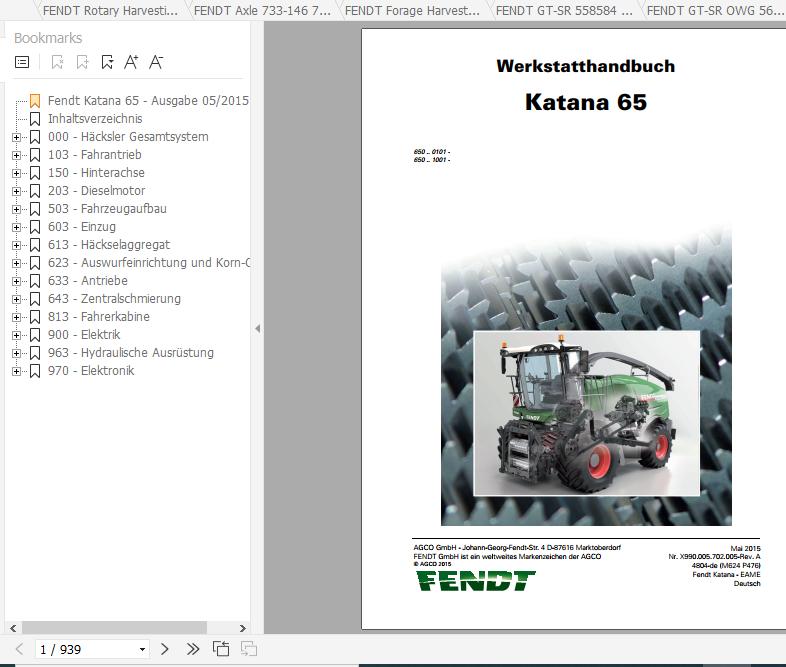The image size is (786, 667).
Task: Go to the previous page arrow
Action: [20, 649]
